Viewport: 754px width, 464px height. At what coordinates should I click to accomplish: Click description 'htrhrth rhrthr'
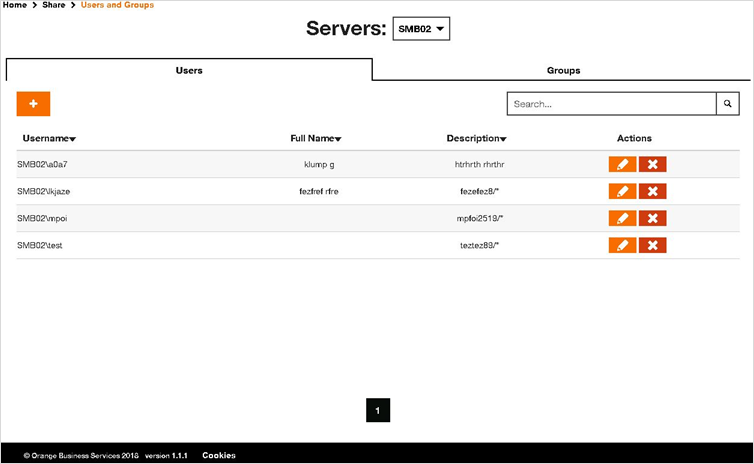click(479, 164)
